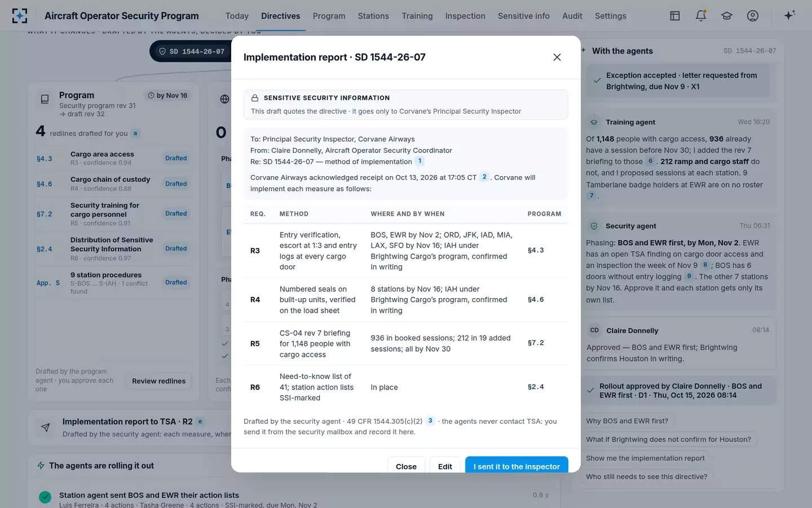
Task: Open App. S 9 station procedures row
Action: (x=113, y=283)
